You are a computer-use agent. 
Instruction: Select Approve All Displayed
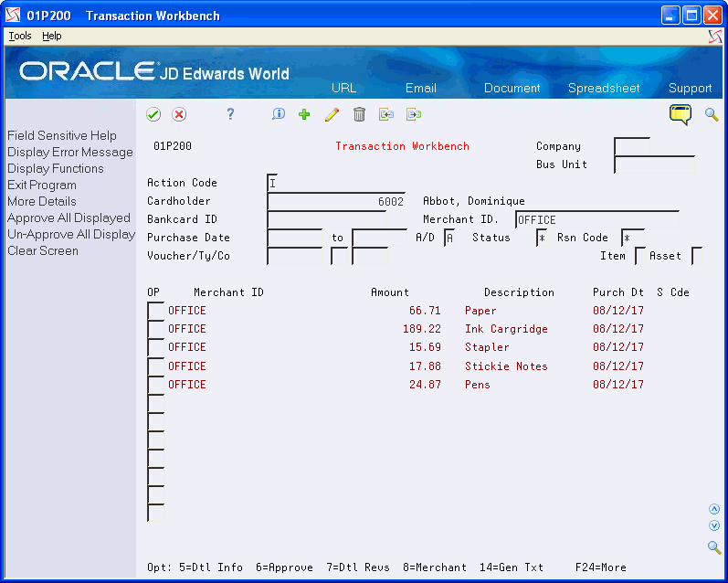(69, 217)
